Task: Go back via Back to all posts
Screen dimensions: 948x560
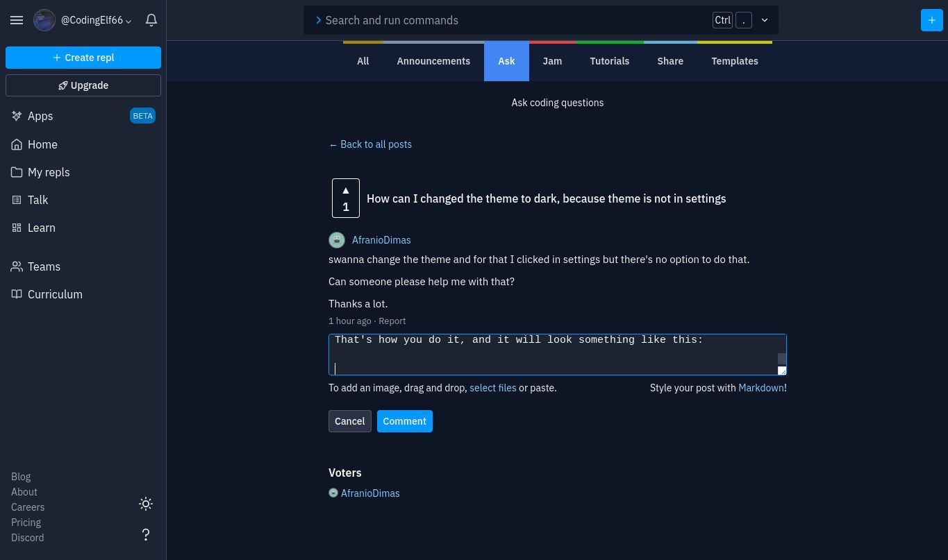Action: 370,144
